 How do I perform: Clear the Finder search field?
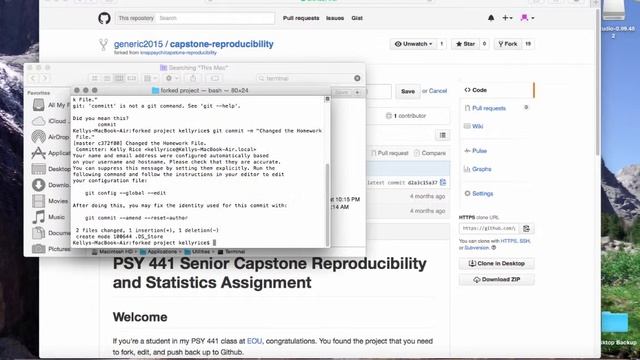357,78
